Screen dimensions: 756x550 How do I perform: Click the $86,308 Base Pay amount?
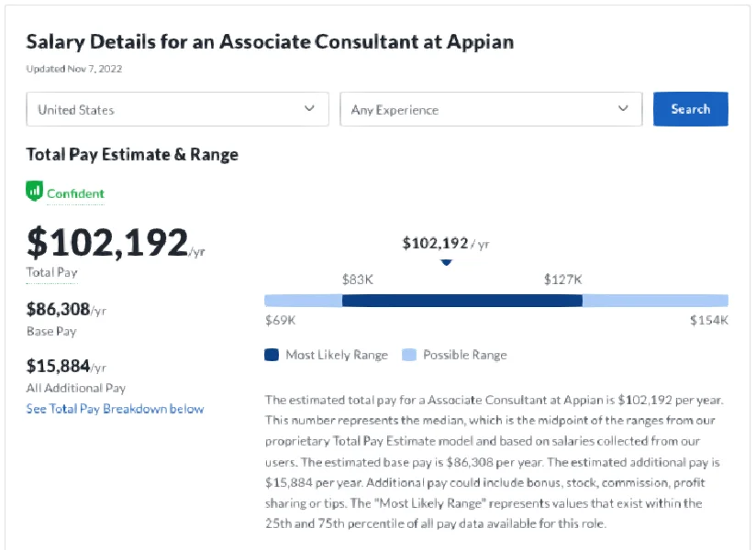pos(58,310)
